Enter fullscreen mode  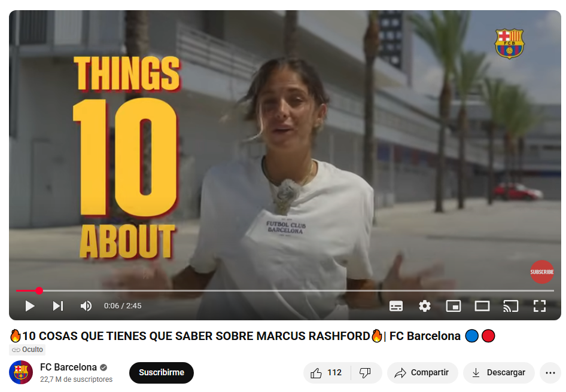(540, 306)
